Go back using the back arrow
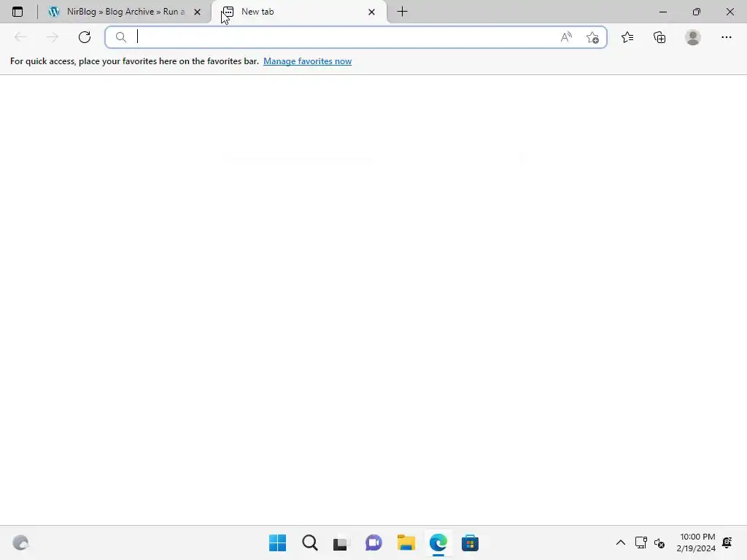747x560 pixels. click(x=20, y=37)
